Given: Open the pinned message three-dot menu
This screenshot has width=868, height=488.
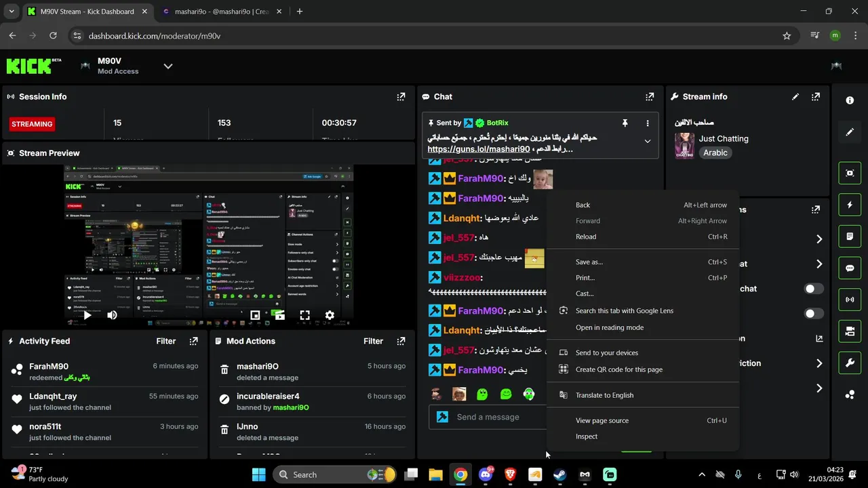Looking at the screenshot, I should (647, 123).
